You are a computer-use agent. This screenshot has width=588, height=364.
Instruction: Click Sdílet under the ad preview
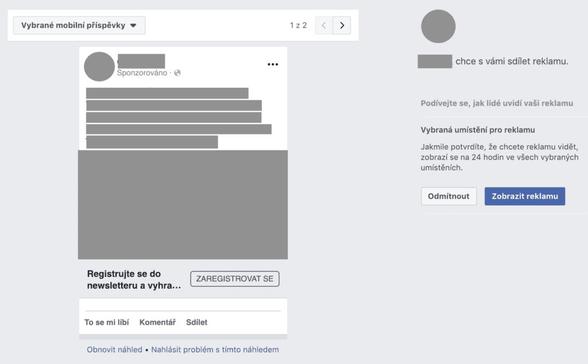[x=196, y=322]
